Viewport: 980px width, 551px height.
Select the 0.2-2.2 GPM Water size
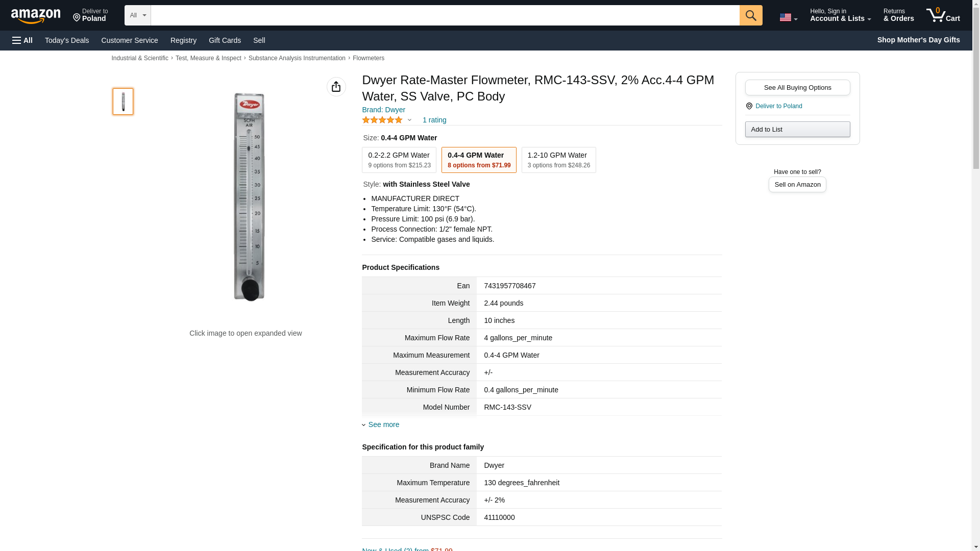click(x=399, y=160)
